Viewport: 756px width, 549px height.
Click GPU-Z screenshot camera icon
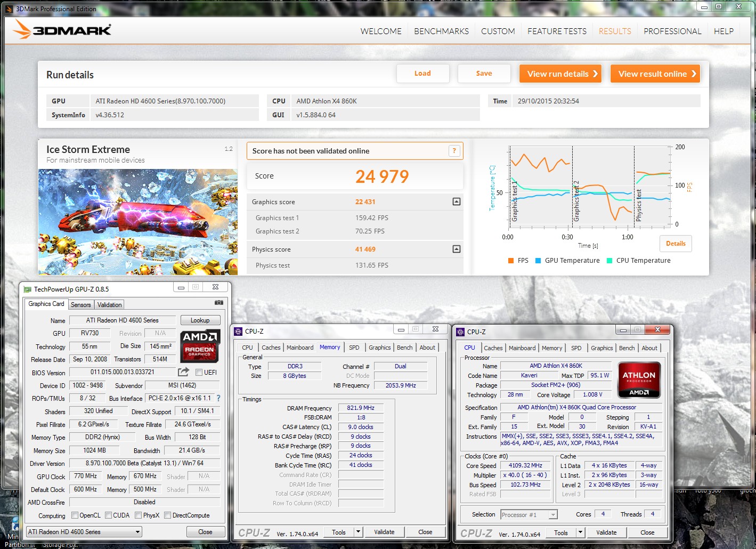click(218, 303)
